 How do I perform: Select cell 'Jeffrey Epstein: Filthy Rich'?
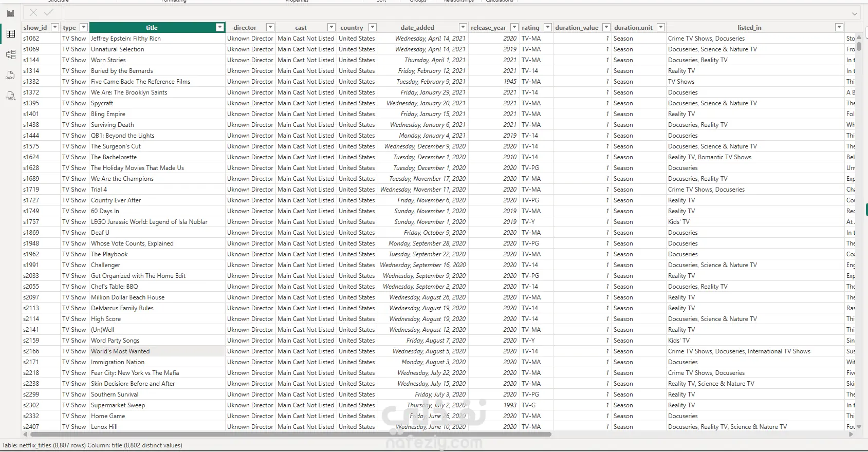click(157, 39)
